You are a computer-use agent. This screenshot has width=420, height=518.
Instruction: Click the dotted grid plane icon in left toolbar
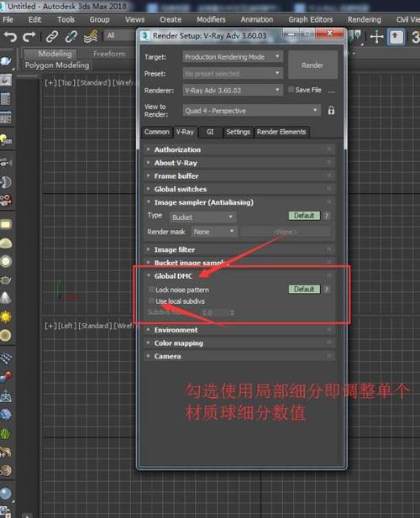coord(6,358)
